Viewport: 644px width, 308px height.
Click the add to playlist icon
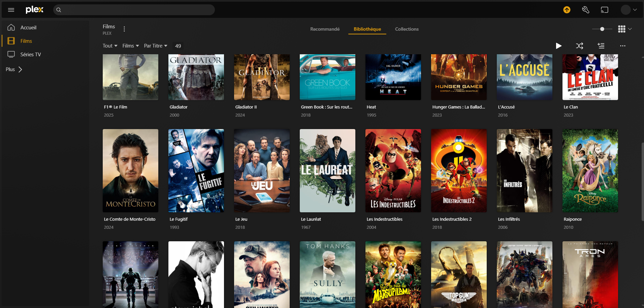click(x=601, y=46)
